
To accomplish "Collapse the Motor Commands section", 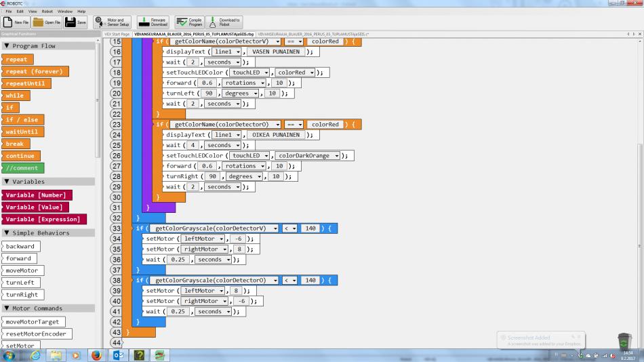I will [7, 308].
